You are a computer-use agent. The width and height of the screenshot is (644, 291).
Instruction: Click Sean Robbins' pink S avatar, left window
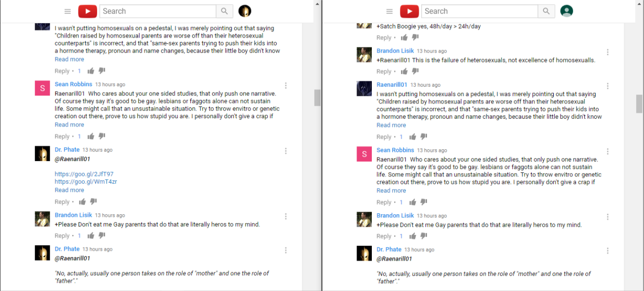tap(42, 88)
